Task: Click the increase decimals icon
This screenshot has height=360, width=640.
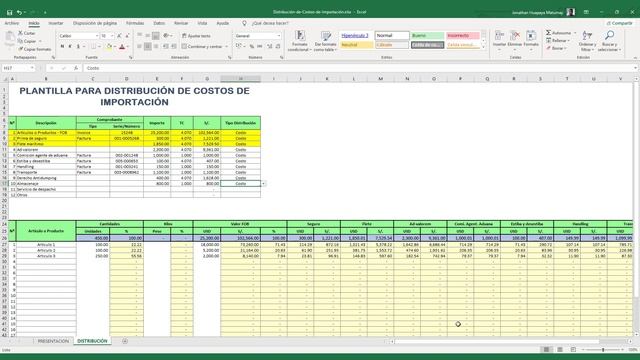Action: coord(270,47)
